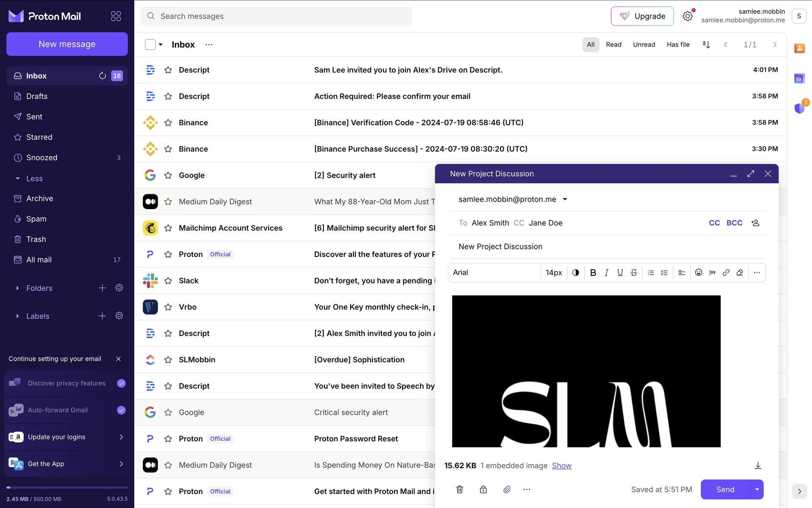Click the Show embedded image link
This screenshot has height=508, width=812.
point(562,466)
